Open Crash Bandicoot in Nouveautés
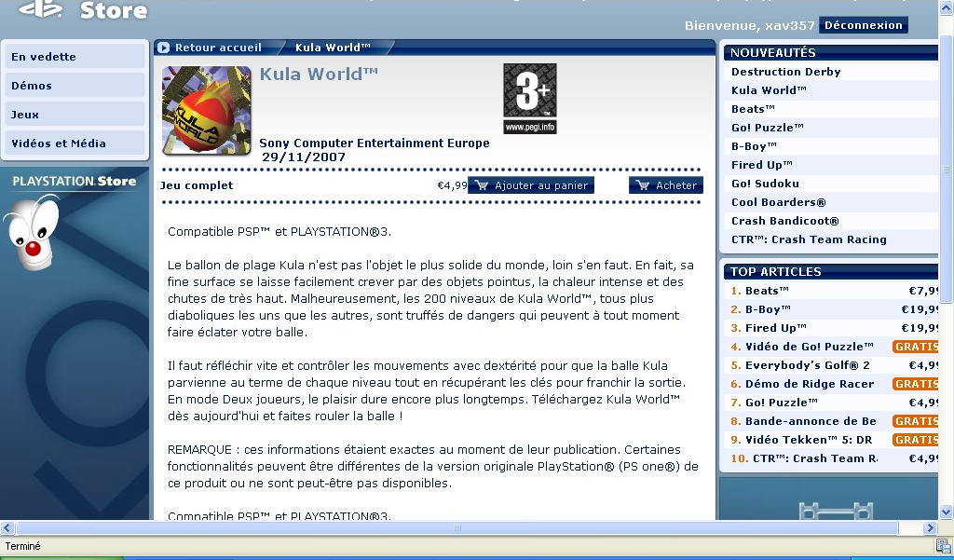The image size is (954, 560). tap(784, 221)
